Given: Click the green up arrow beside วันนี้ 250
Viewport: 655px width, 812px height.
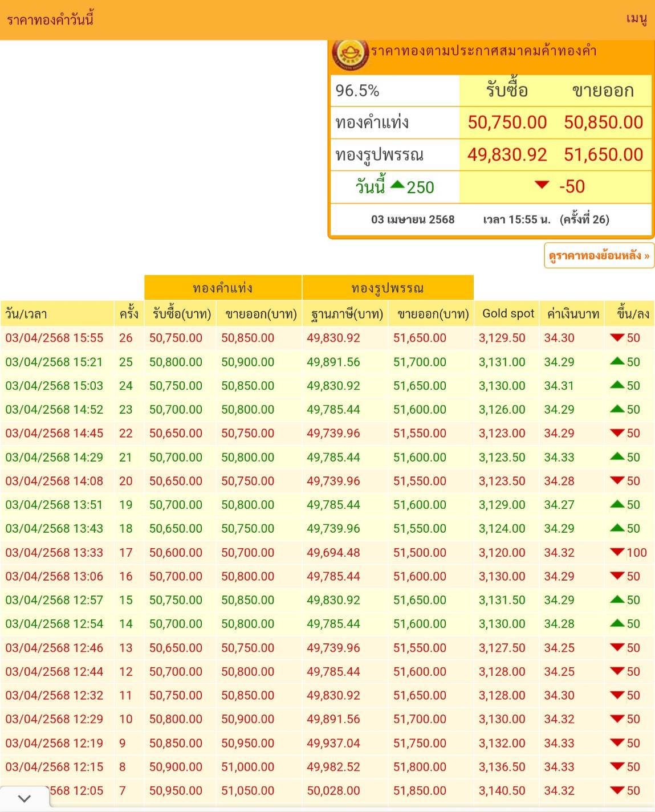Looking at the screenshot, I should coord(397,185).
